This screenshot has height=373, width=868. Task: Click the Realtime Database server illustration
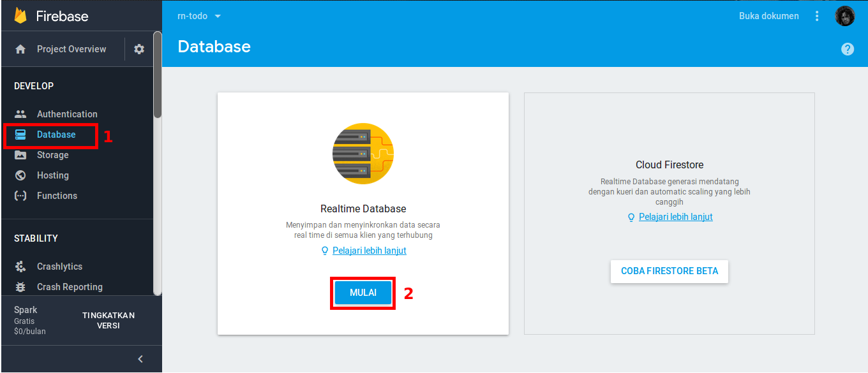pyautogui.click(x=363, y=154)
